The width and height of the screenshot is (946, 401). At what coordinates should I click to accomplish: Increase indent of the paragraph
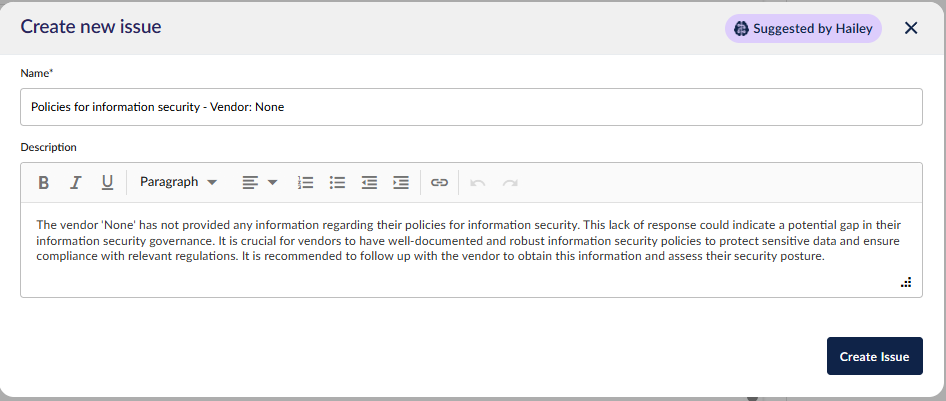pos(401,182)
